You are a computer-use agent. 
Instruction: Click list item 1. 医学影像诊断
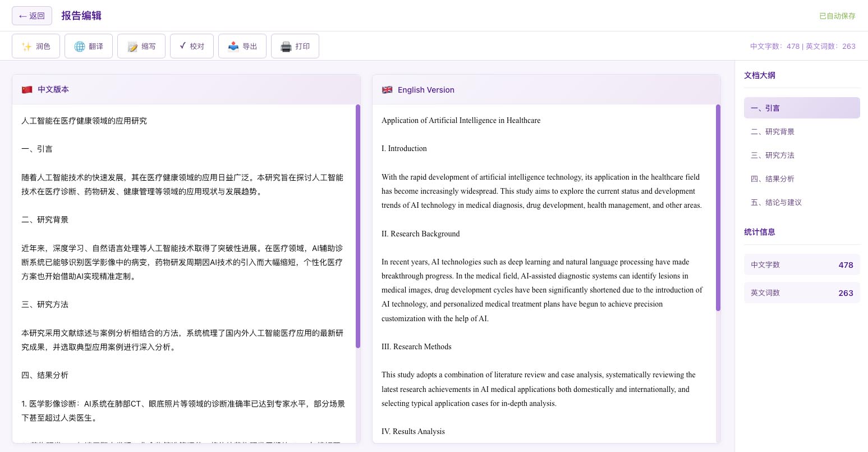(x=183, y=410)
